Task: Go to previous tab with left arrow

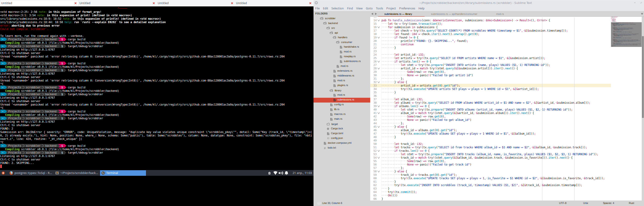Action: click(372, 14)
